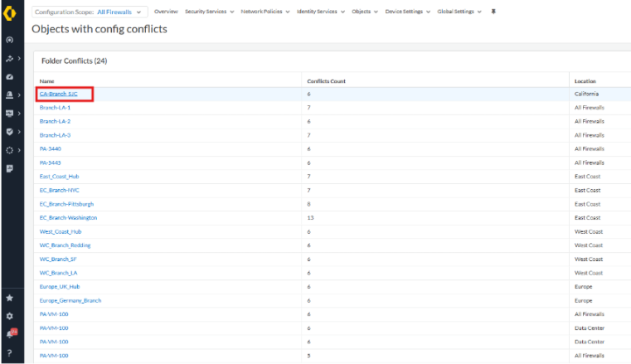Open the PA-VM-100 link with 5 conflicts
Image resolution: width=631 pixels, height=364 pixels.
click(54, 356)
